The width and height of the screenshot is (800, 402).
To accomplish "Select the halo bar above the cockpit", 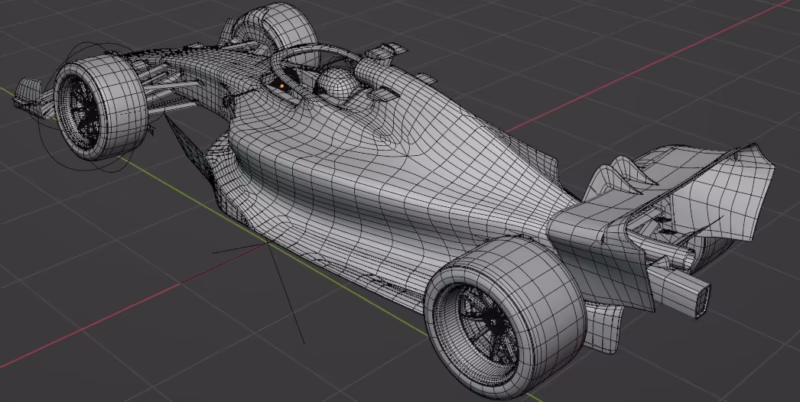I will tap(310, 53).
